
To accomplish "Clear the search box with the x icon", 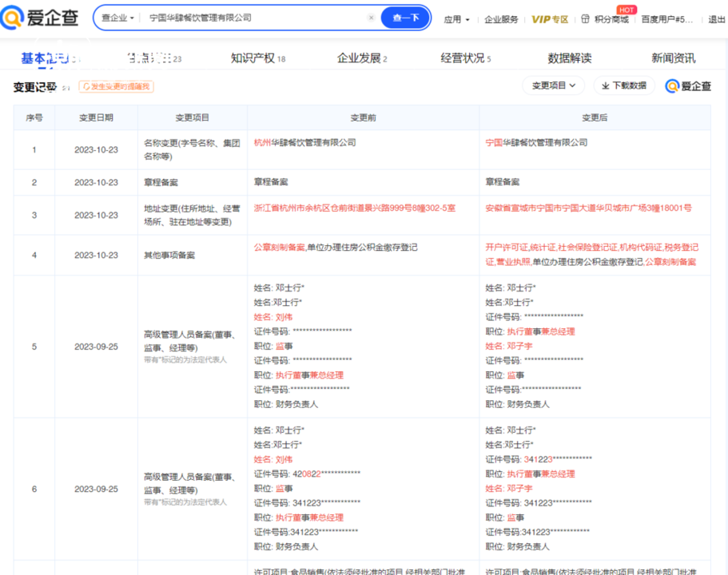I will point(371,18).
